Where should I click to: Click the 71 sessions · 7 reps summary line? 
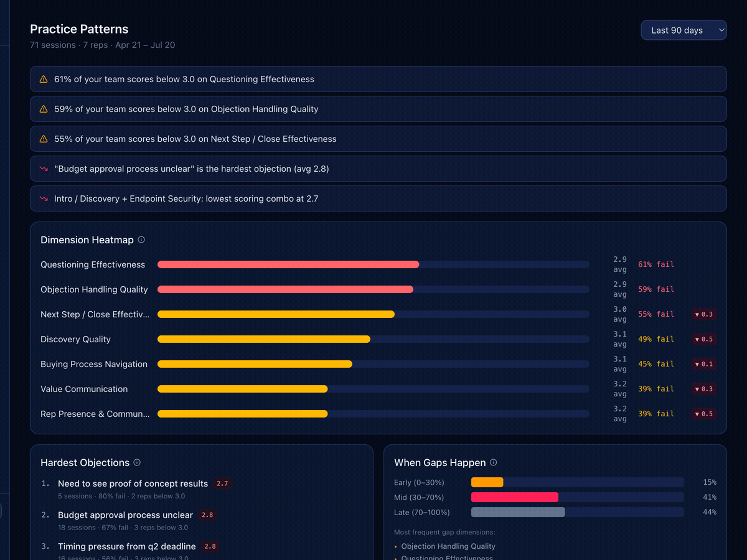(102, 45)
